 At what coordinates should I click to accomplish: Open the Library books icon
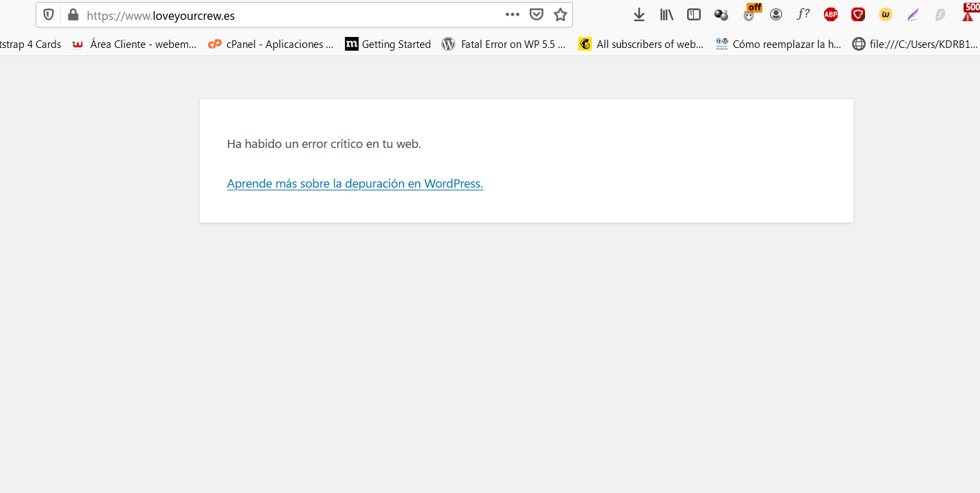pyautogui.click(x=667, y=14)
